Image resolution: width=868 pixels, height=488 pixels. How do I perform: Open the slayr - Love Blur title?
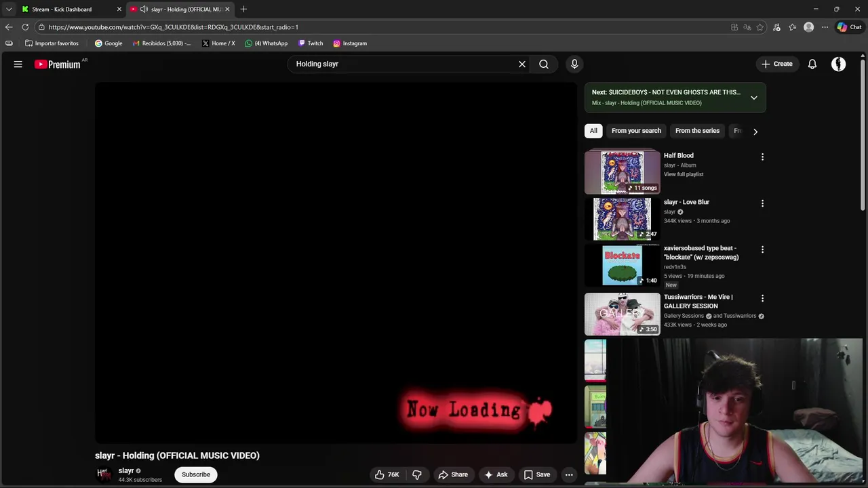tap(686, 202)
